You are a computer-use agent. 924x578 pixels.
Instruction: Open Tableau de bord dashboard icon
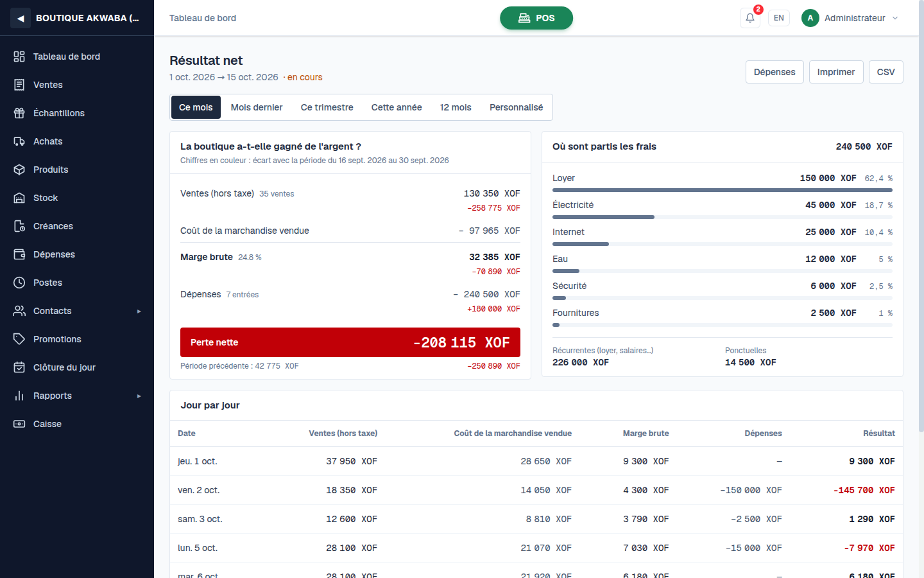pyautogui.click(x=19, y=57)
